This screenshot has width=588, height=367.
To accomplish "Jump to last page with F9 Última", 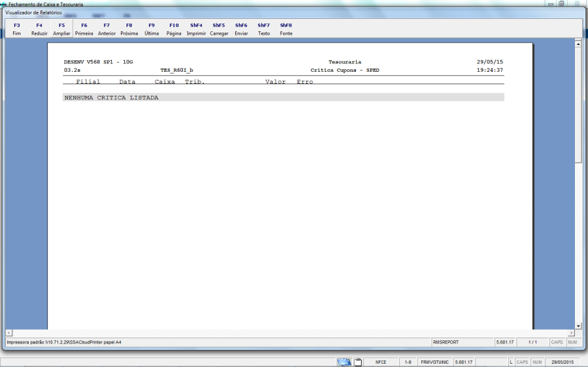I will [x=152, y=29].
